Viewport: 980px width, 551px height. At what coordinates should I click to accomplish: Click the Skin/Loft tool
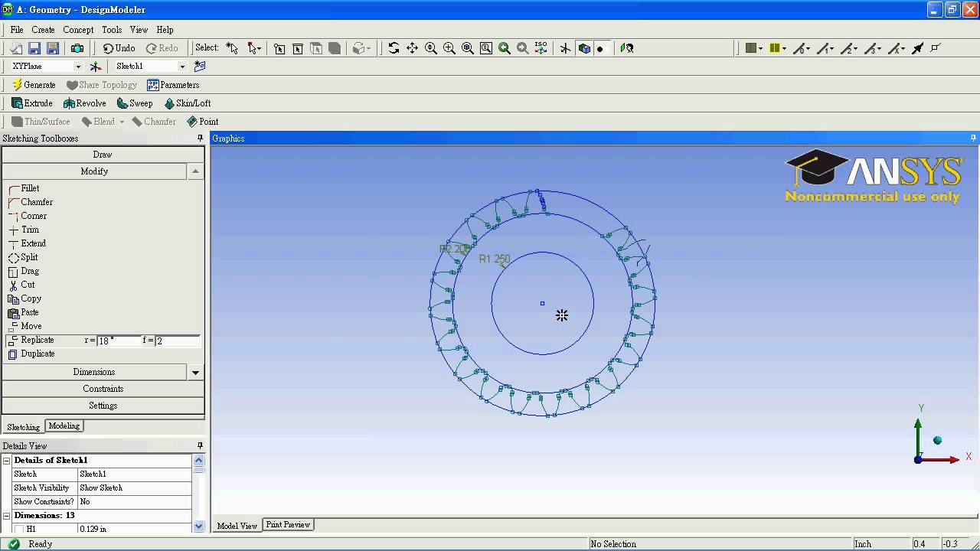(188, 103)
